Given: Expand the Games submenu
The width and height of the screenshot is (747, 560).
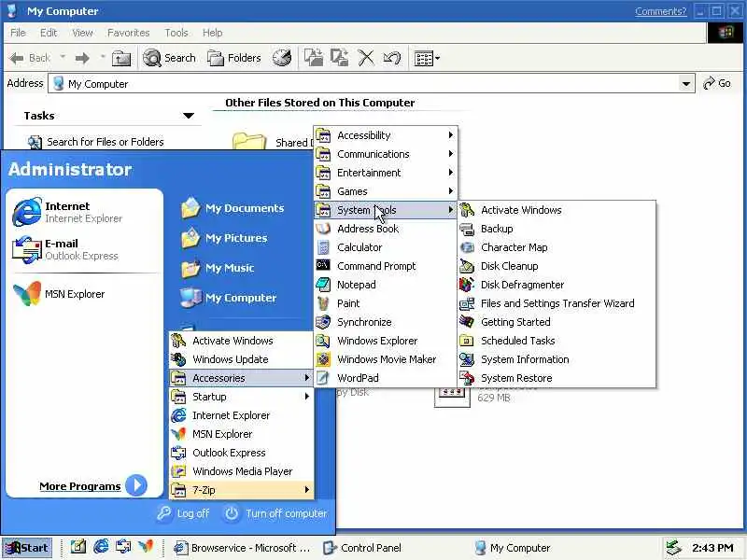Looking at the screenshot, I should point(386,191).
